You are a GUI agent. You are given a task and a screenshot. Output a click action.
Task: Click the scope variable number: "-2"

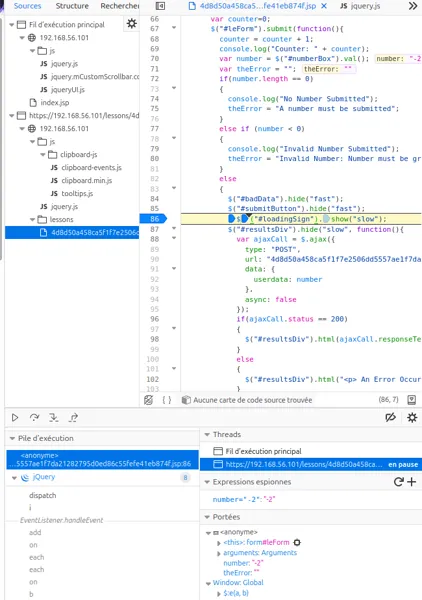[x=243, y=563]
